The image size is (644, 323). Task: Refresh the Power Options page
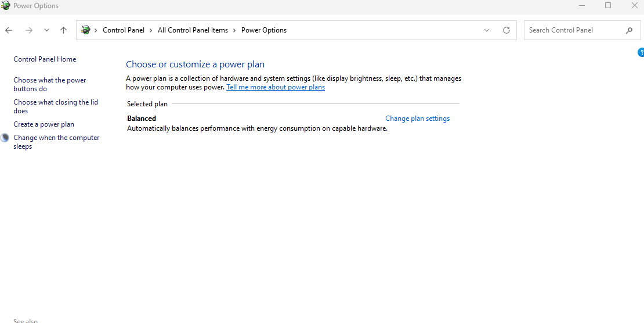(506, 30)
